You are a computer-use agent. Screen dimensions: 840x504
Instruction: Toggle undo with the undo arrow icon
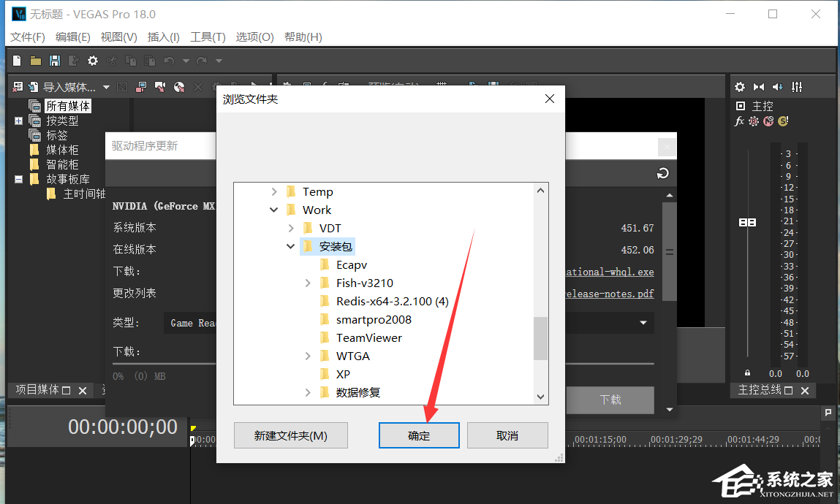(168, 61)
